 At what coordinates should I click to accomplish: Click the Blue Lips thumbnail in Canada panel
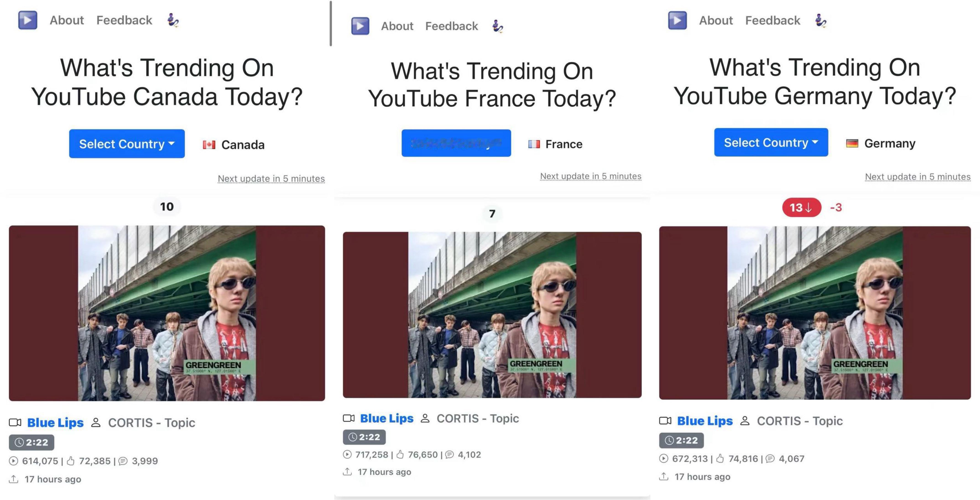click(x=167, y=313)
